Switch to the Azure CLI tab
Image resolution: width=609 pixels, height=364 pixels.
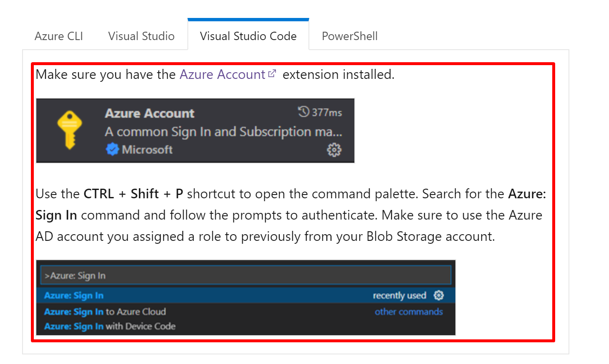tap(58, 36)
